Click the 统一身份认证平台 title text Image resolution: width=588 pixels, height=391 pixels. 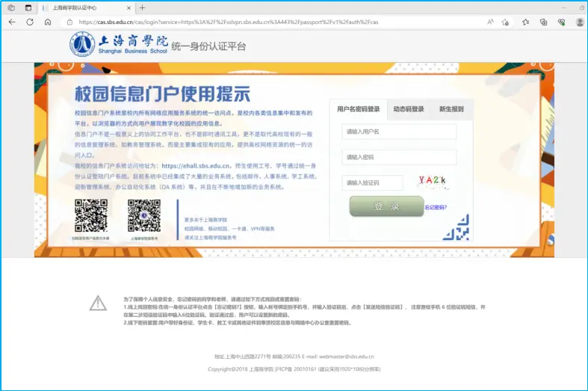coord(208,46)
